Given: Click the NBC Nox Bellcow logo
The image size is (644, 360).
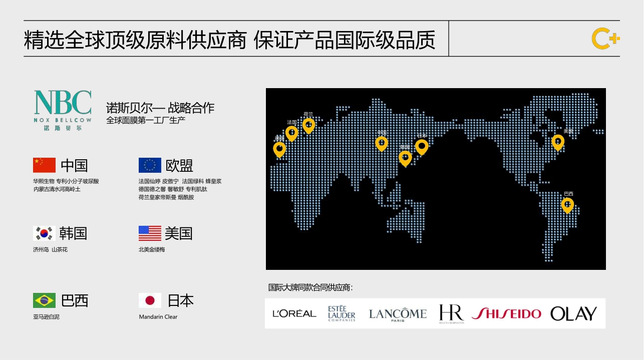Looking at the screenshot, I should click(x=62, y=111).
